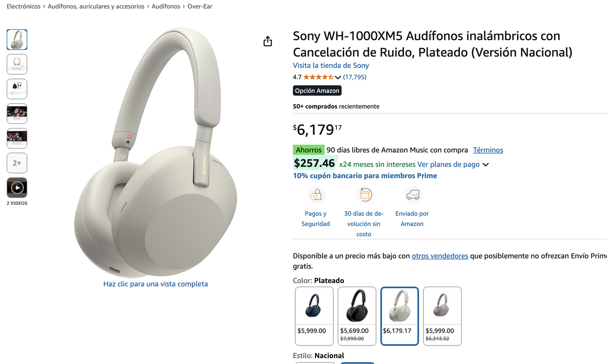Expand the rating breakdown chevron
The height and width of the screenshot is (364, 607).
click(x=338, y=77)
